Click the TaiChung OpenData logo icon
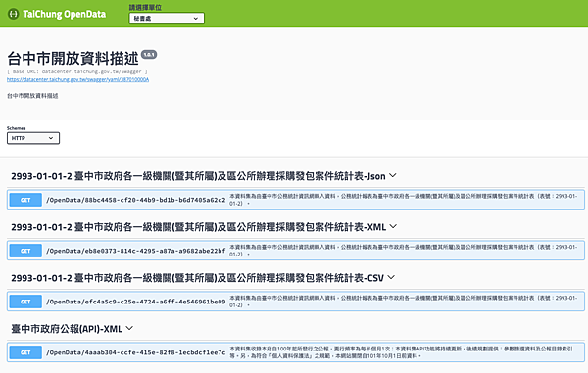This screenshot has height=373, width=588. tap(13, 15)
